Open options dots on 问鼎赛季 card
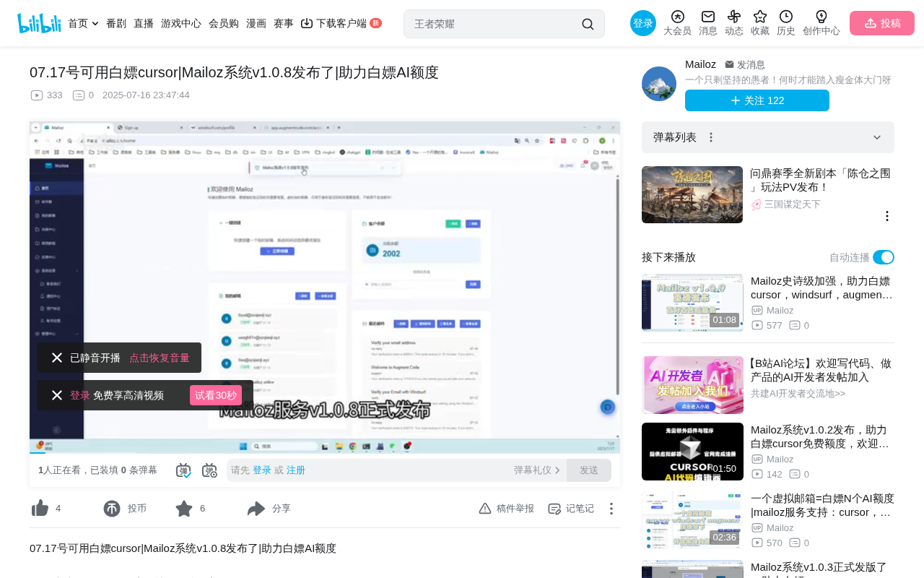The width and height of the screenshot is (924, 578). 887,216
